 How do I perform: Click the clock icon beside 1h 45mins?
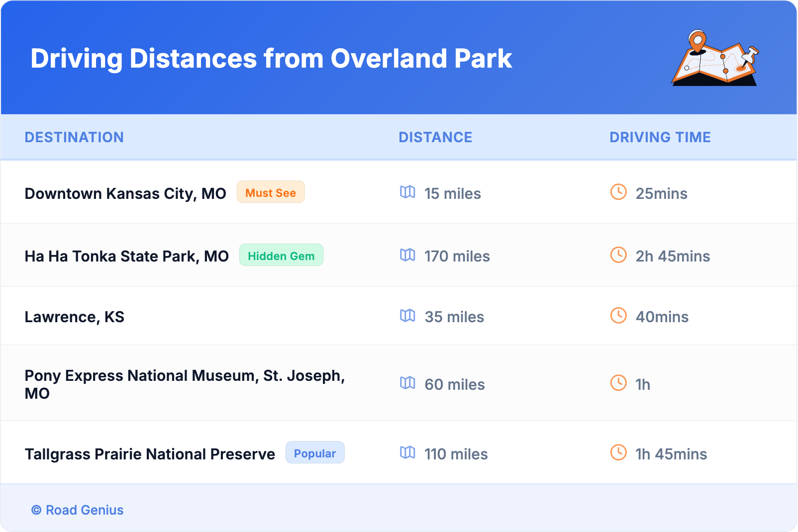(x=618, y=452)
